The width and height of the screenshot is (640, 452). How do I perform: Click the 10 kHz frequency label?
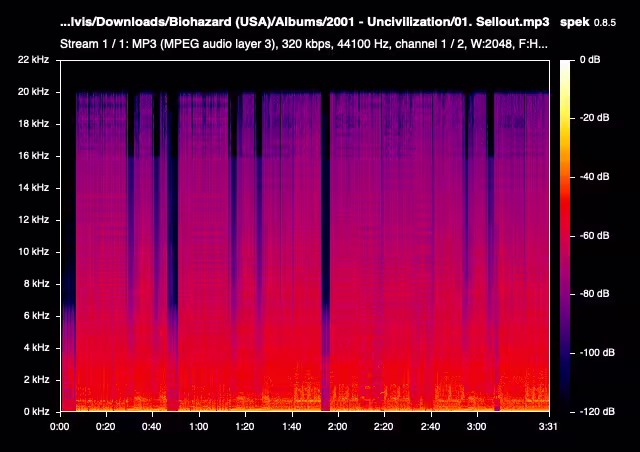tap(33, 252)
